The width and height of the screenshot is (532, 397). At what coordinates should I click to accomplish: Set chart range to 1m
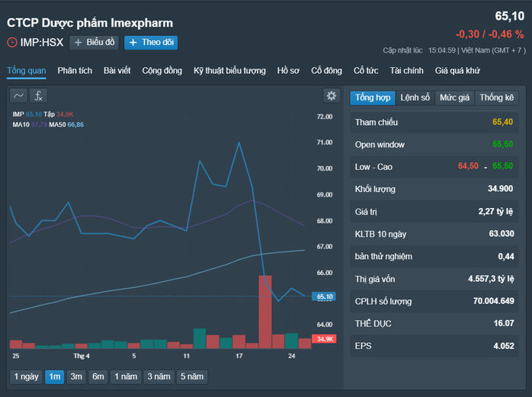click(55, 376)
